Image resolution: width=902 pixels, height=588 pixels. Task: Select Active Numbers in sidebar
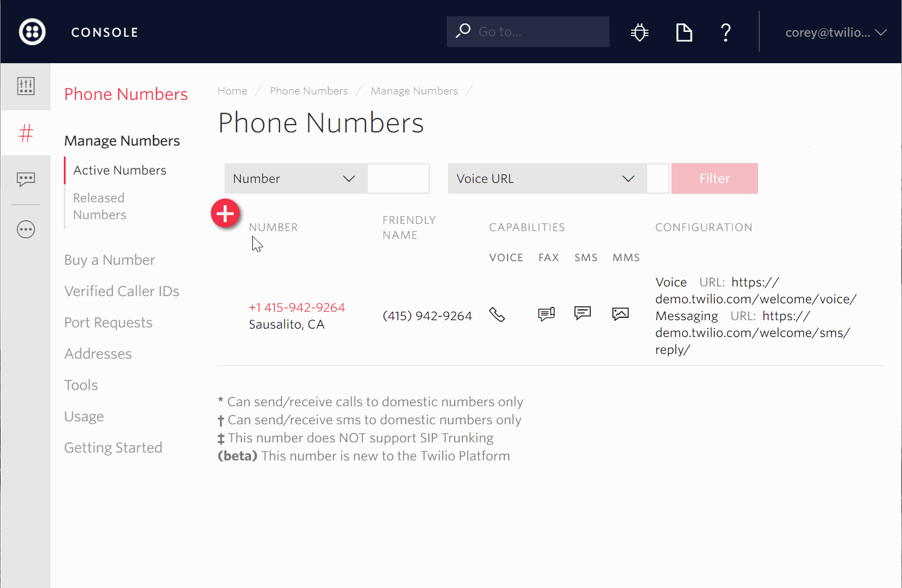(x=120, y=170)
